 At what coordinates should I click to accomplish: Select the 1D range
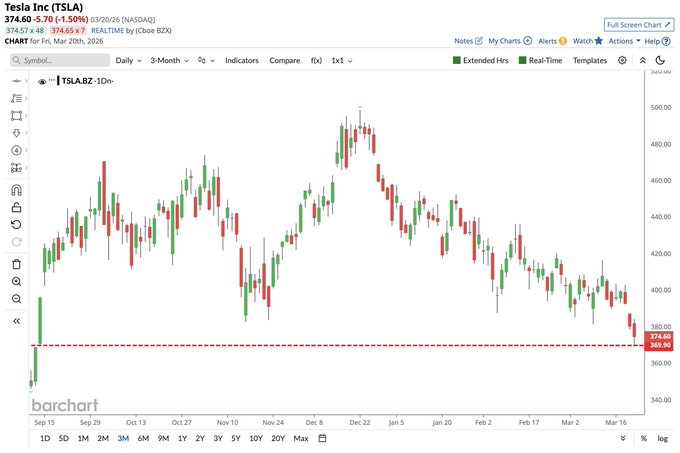[45, 438]
